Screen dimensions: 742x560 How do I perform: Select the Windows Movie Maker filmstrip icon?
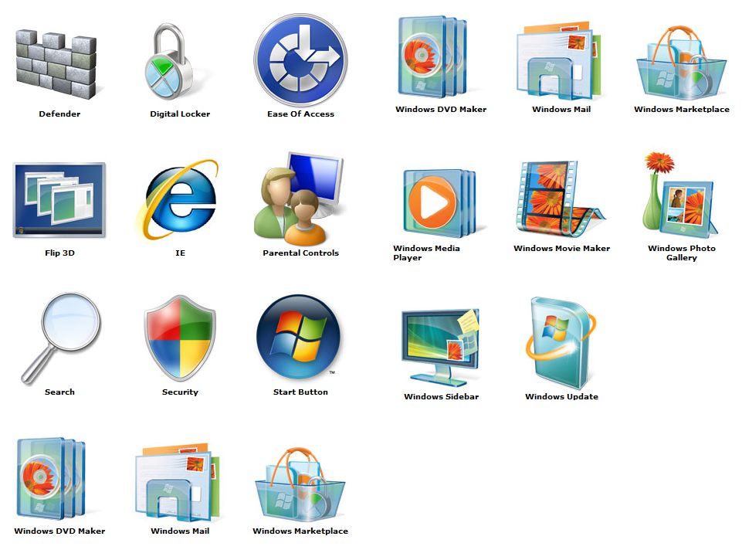pyautogui.click(x=560, y=199)
